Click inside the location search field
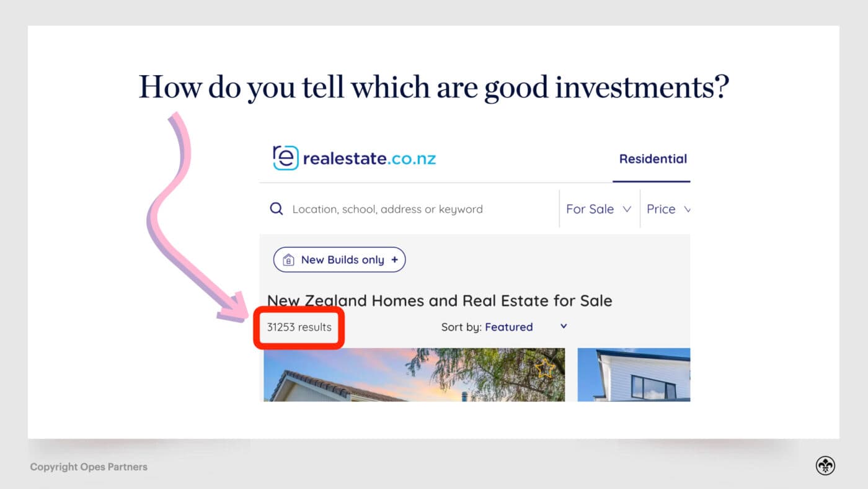The width and height of the screenshot is (868, 489). click(387, 209)
